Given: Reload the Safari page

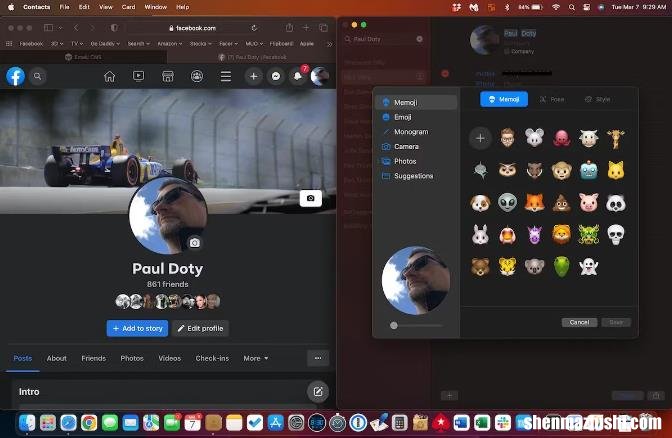Looking at the screenshot, I should pos(254,28).
